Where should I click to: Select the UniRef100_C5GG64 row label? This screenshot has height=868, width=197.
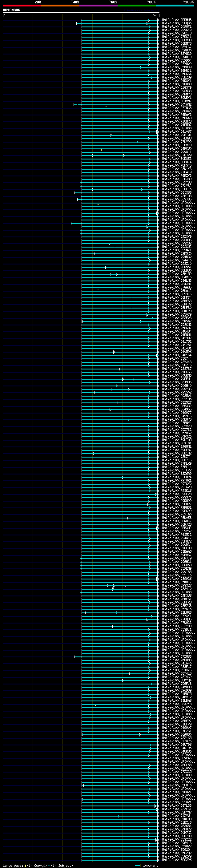tap(176, 74)
